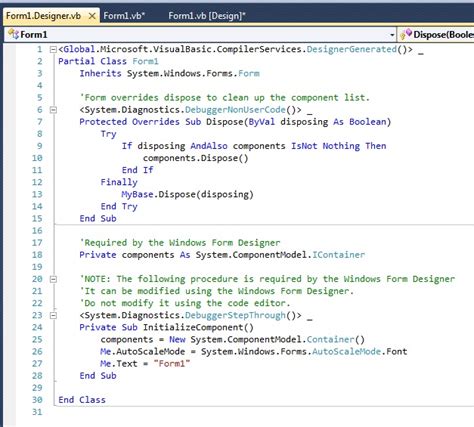Click the Form1 class icon in navigation bar
This screenshot has width=474, height=427.
[13, 34]
